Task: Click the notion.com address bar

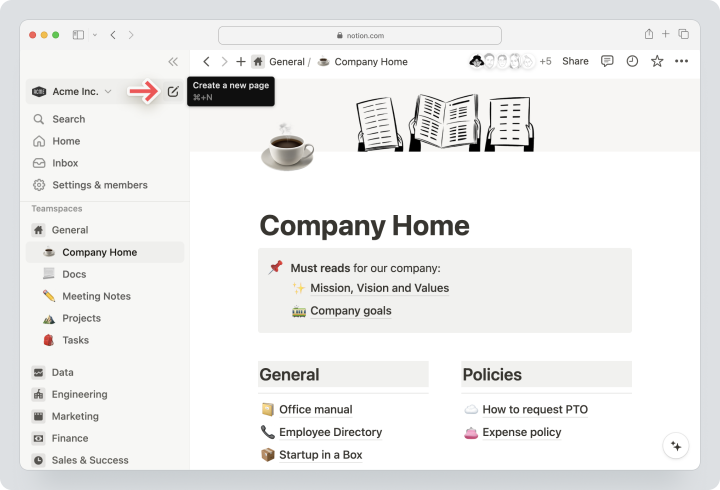Action: click(360, 35)
